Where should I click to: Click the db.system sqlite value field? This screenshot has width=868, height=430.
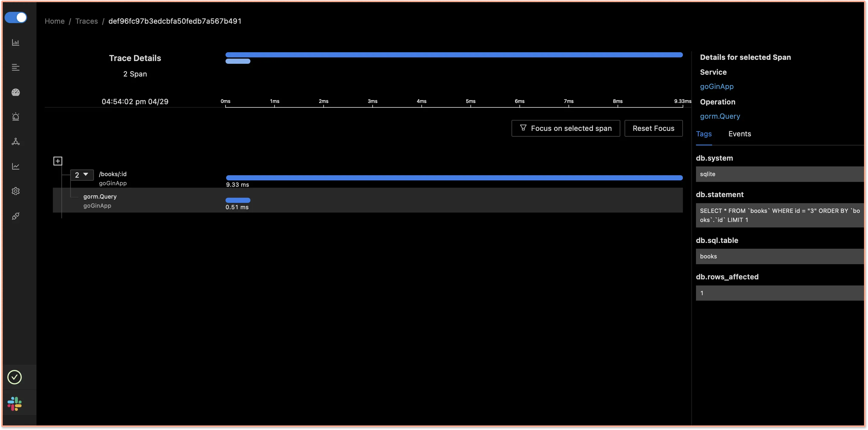tap(780, 174)
